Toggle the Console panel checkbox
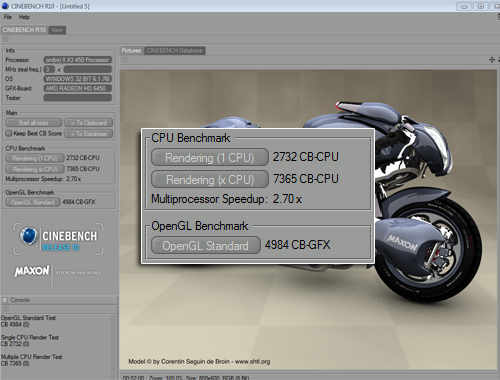Image resolution: width=500 pixels, height=380 pixels. tap(5, 300)
